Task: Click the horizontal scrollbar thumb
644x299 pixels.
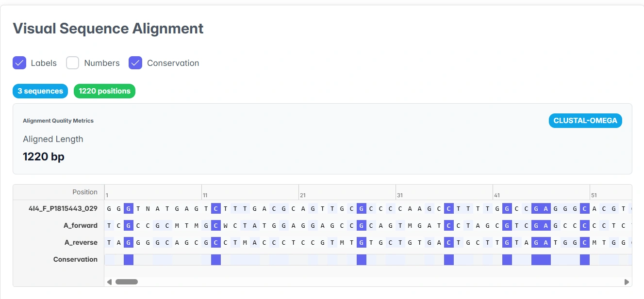Action: point(127,282)
